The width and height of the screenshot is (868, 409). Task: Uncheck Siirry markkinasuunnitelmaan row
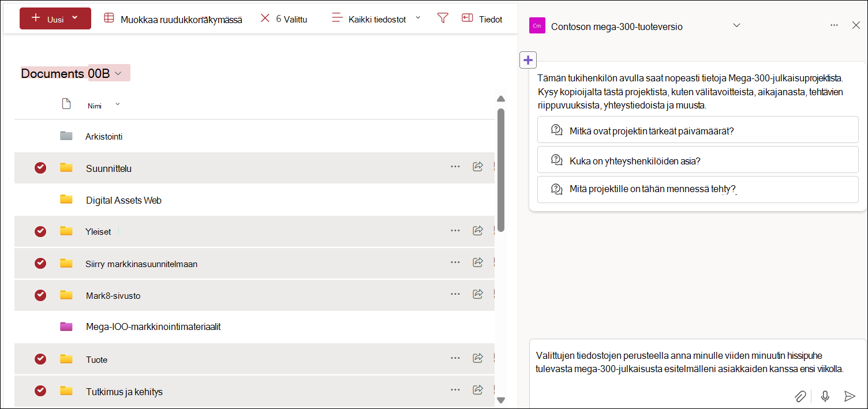point(40,263)
